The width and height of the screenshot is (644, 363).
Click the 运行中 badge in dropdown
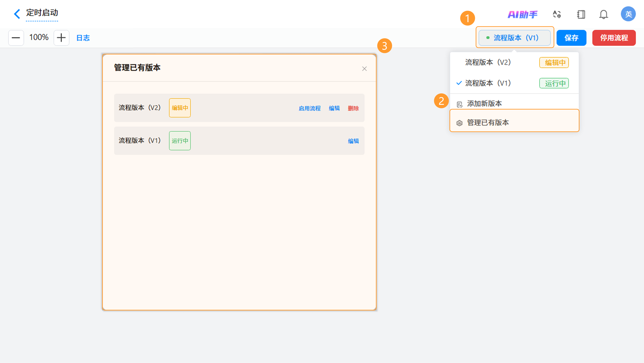click(x=554, y=83)
